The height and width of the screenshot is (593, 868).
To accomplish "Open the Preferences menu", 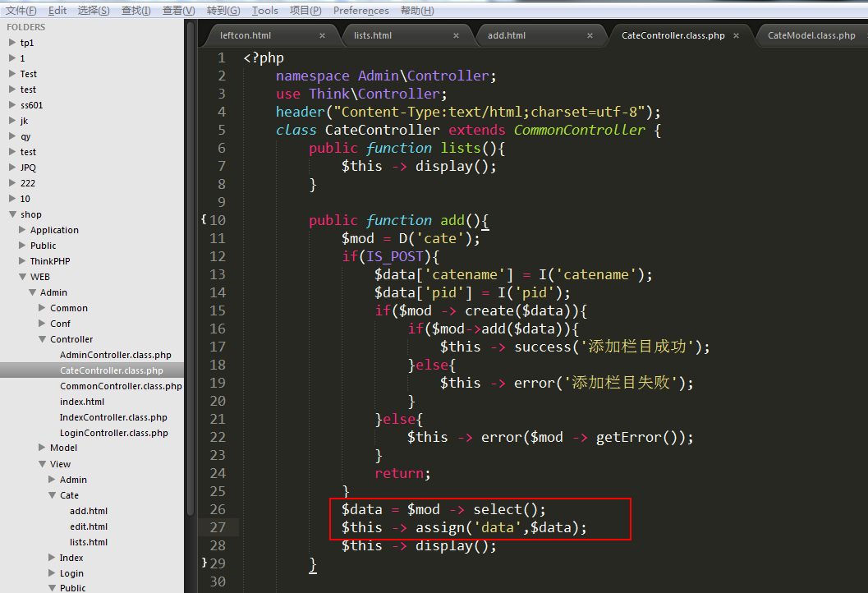I will (x=361, y=11).
